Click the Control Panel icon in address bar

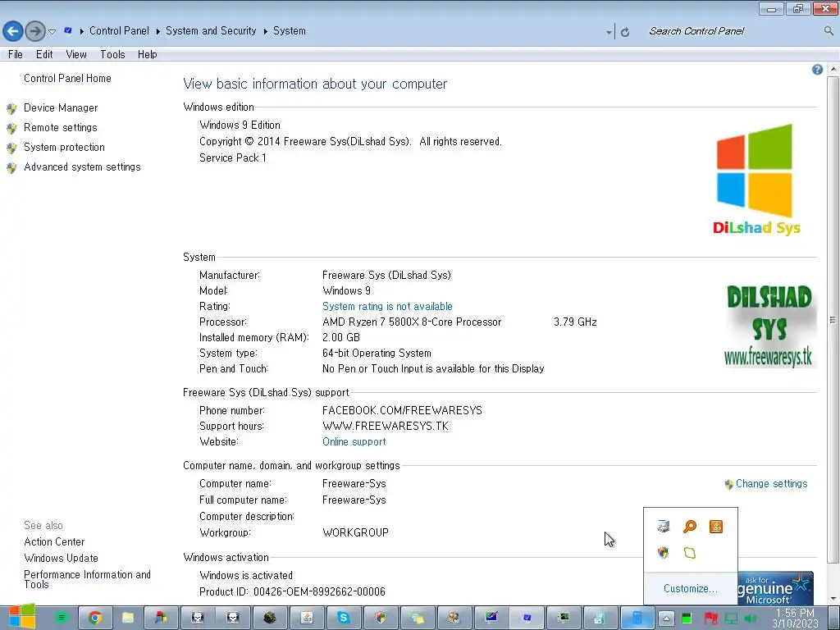(x=67, y=30)
